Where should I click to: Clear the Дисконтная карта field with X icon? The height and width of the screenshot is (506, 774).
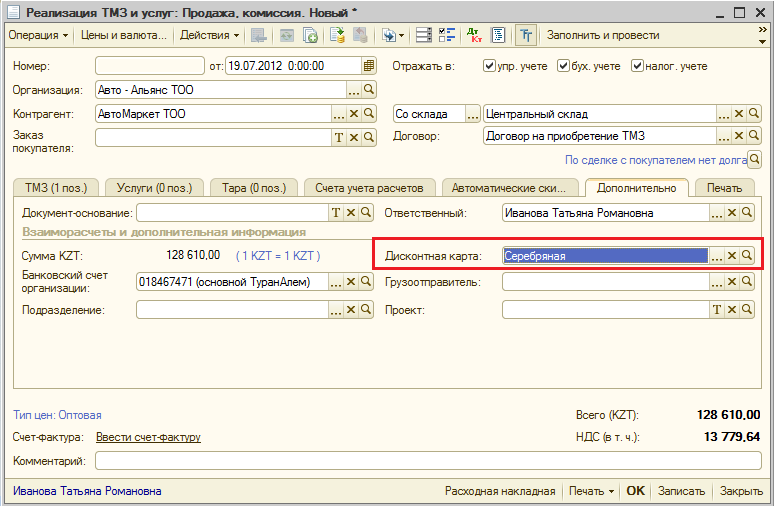(732, 256)
